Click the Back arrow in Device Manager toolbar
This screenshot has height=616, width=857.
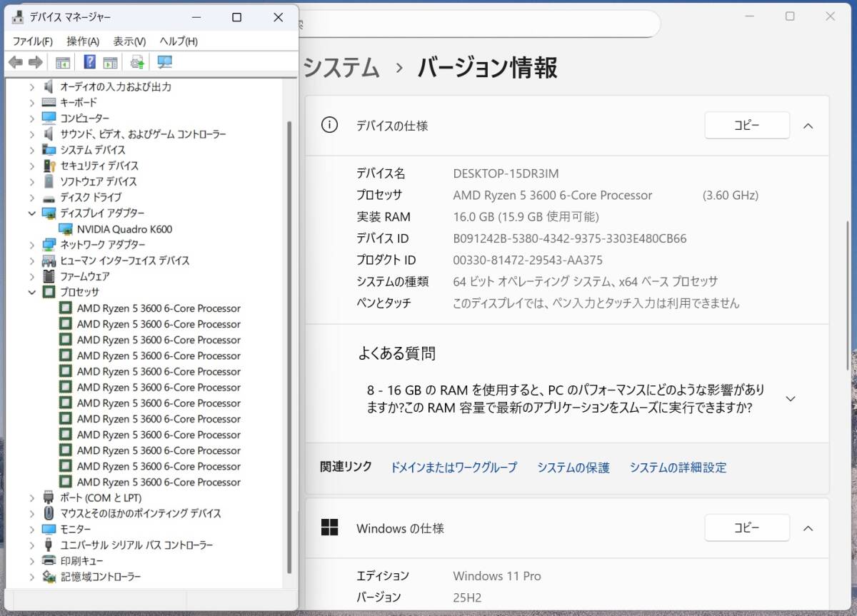tap(16, 63)
